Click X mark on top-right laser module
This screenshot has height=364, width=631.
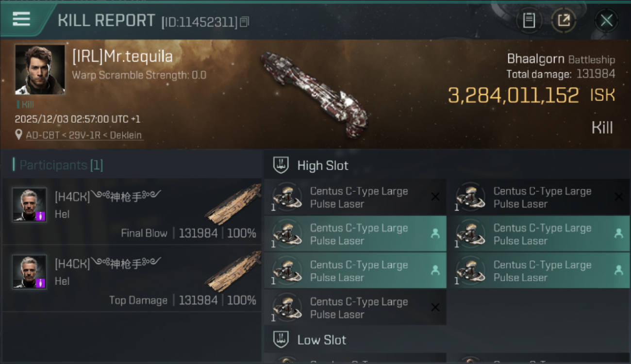(618, 197)
